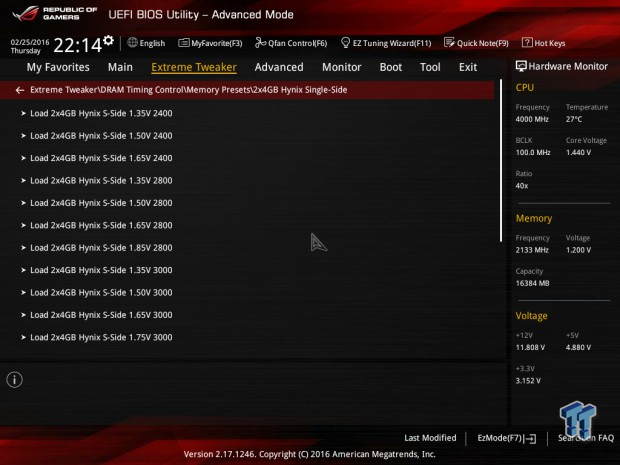Select the Exit tab
This screenshot has height=465, width=620.
pyautogui.click(x=468, y=67)
